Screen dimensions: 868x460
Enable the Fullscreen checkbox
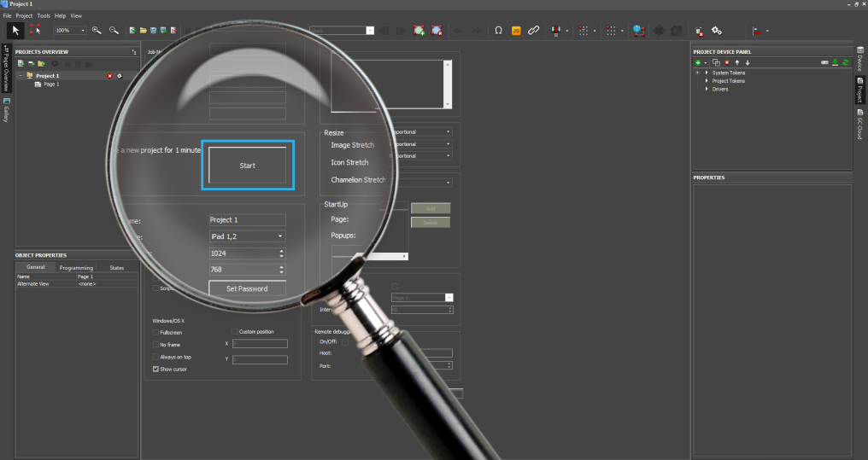click(155, 332)
